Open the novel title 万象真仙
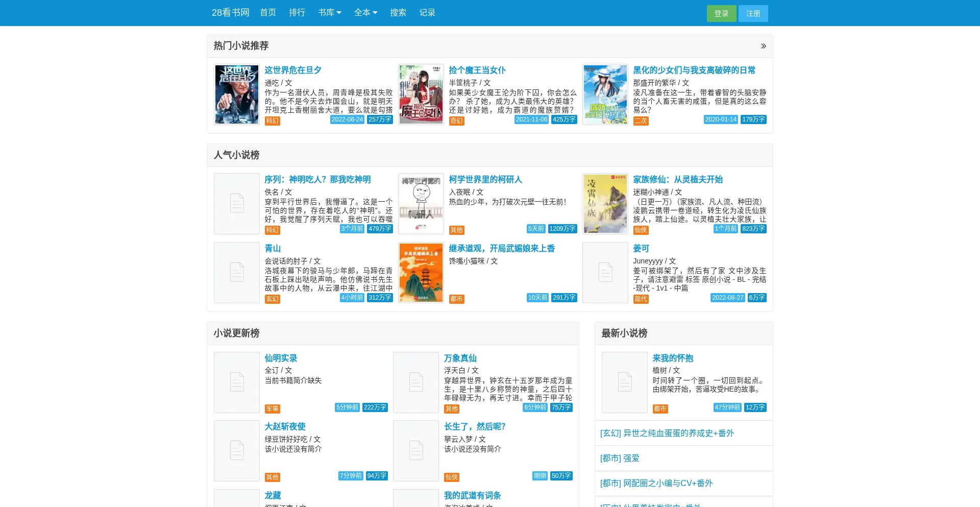The width and height of the screenshot is (980, 507). [x=460, y=358]
